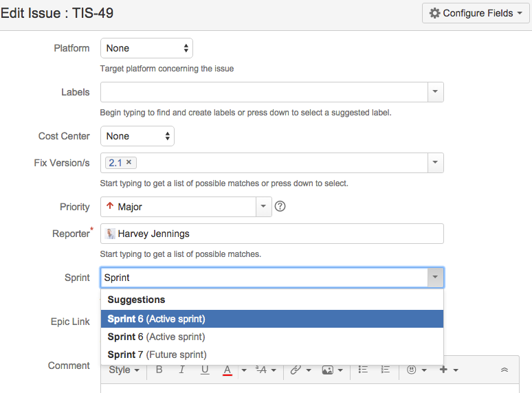Click the help icon beside Priority
The width and height of the screenshot is (532, 393).
tap(280, 206)
